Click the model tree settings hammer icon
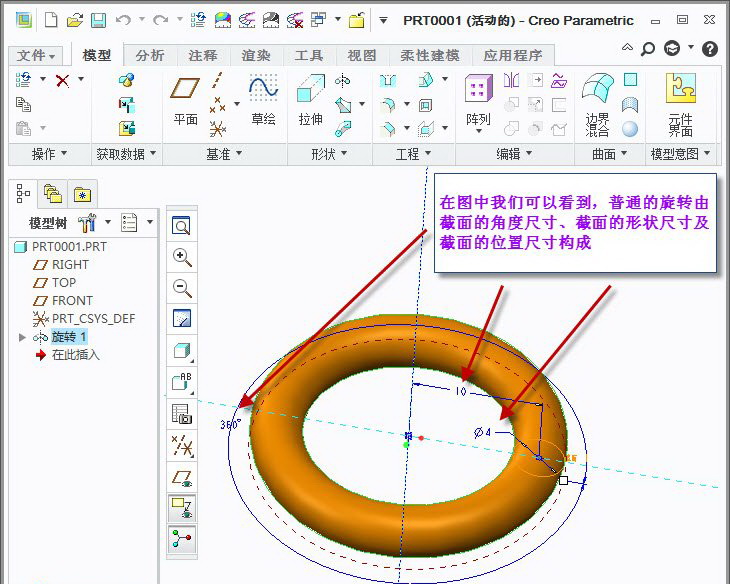The height and width of the screenshot is (584, 730). coord(87,223)
